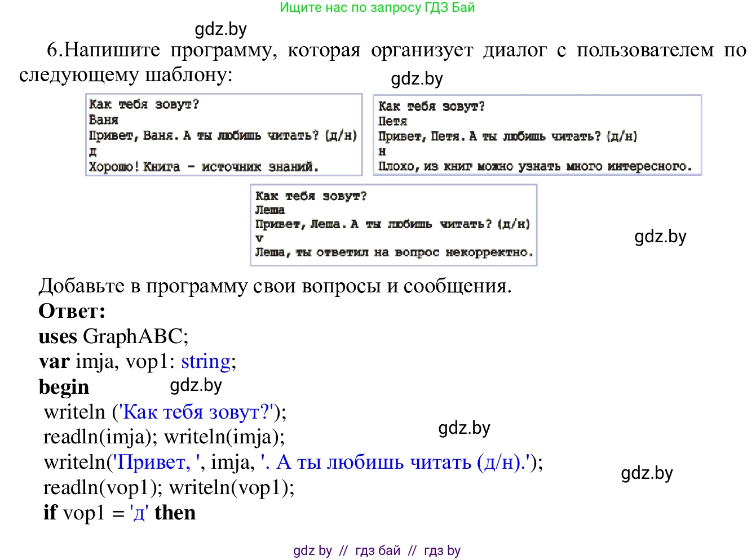This screenshot has height=560, width=756.
Task: Open the Петя dialog example screenshot
Action: click(537, 135)
